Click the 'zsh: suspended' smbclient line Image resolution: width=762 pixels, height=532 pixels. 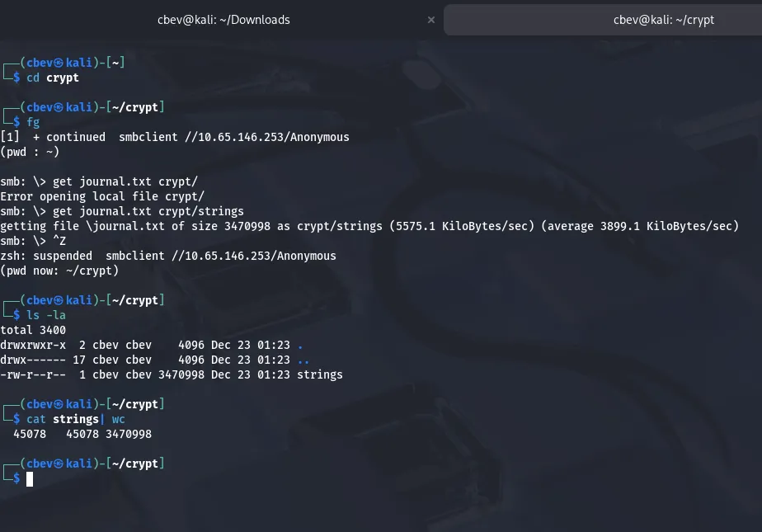click(168, 256)
